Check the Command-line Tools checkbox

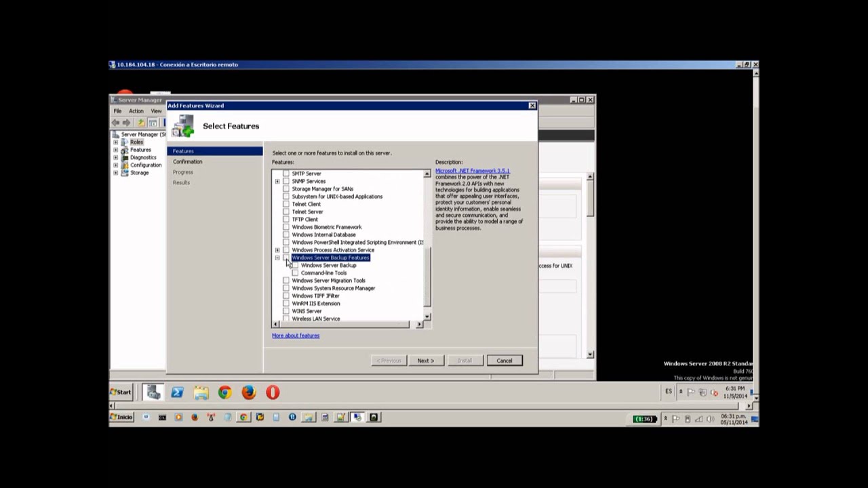coord(295,273)
